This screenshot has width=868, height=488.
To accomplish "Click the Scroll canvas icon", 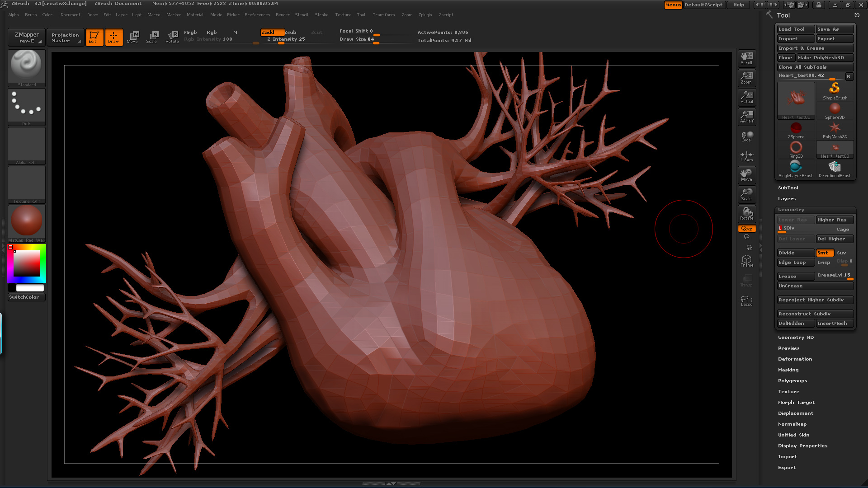I will 746,58.
